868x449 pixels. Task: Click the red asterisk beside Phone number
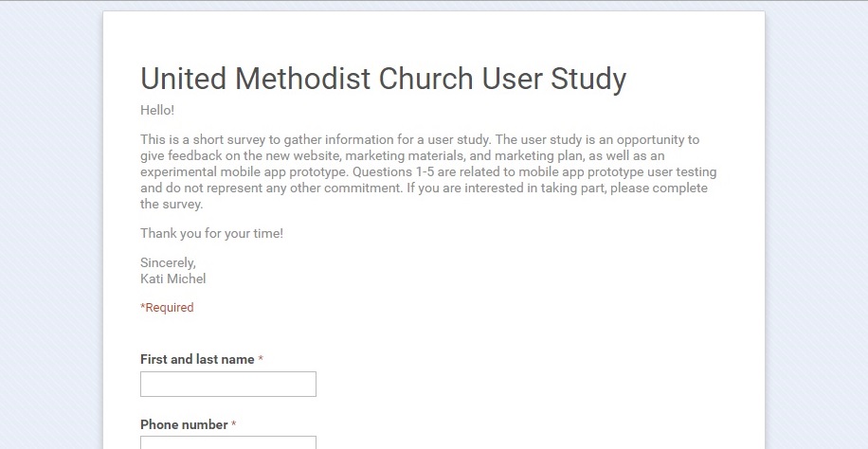(234, 425)
